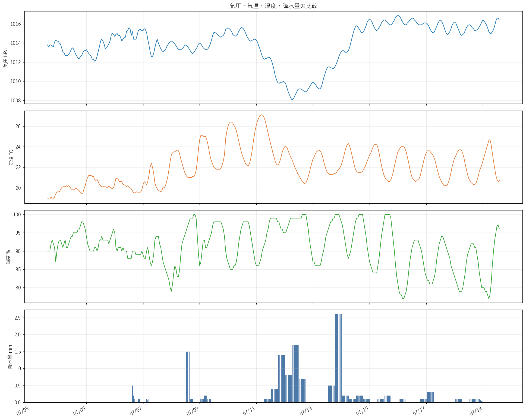Click the 1.0 precipitation tick label
Screen dimensions: 526x420
tap(18, 369)
